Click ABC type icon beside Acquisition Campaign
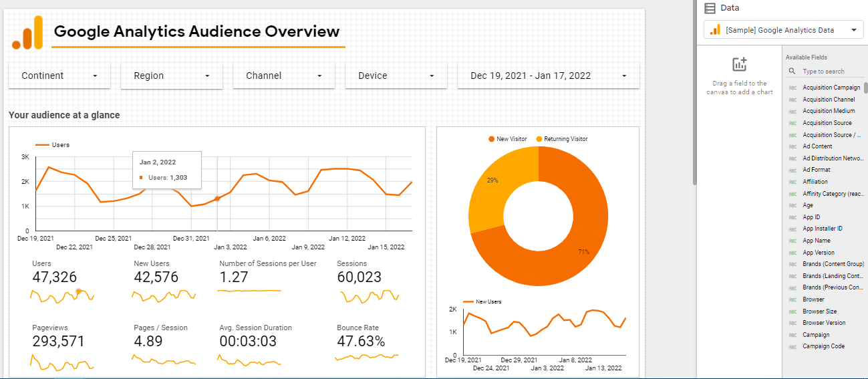Image resolution: width=868 pixels, height=379 pixels. point(793,88)
